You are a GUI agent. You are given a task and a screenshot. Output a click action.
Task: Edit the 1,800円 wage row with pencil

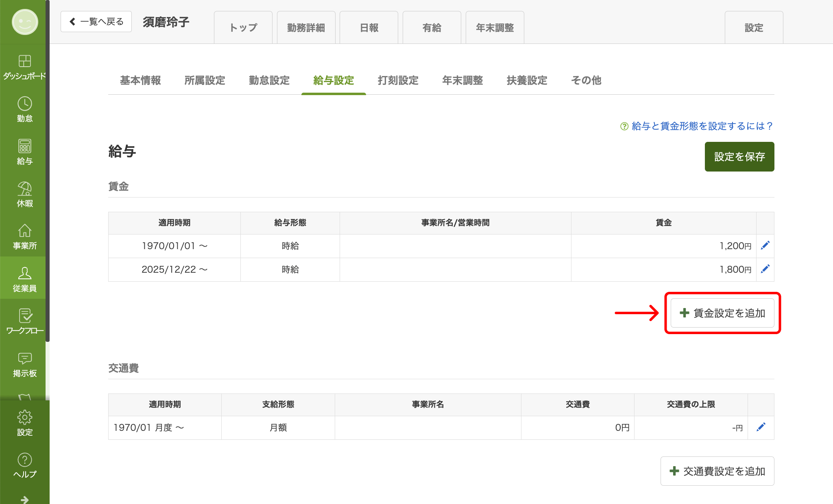point(765,269)
